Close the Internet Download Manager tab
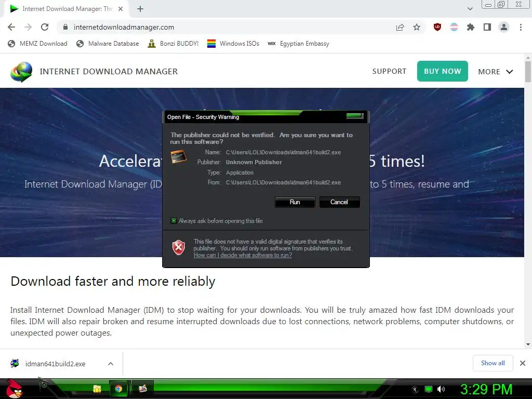 121,9
